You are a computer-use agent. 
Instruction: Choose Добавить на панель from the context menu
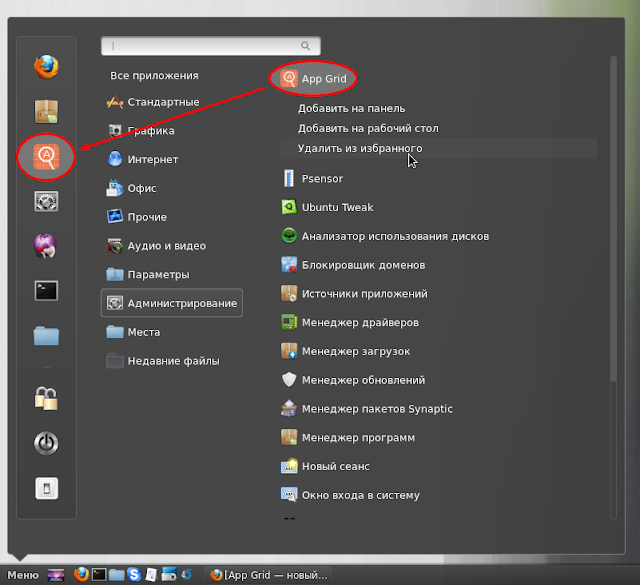tap(351, 108)
